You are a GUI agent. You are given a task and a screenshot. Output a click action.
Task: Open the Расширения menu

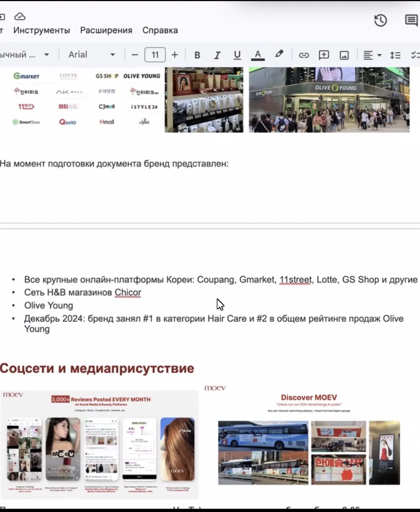106,30
